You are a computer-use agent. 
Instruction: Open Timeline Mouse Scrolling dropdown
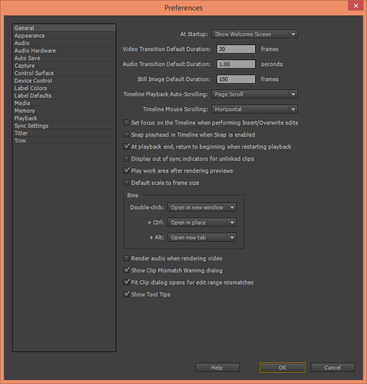pos(255,109)
